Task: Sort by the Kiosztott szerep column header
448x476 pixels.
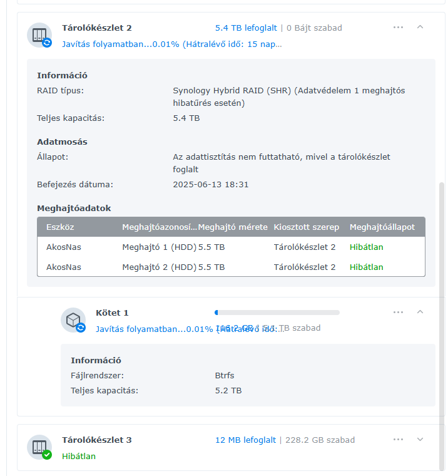Action: click(307, 227)
